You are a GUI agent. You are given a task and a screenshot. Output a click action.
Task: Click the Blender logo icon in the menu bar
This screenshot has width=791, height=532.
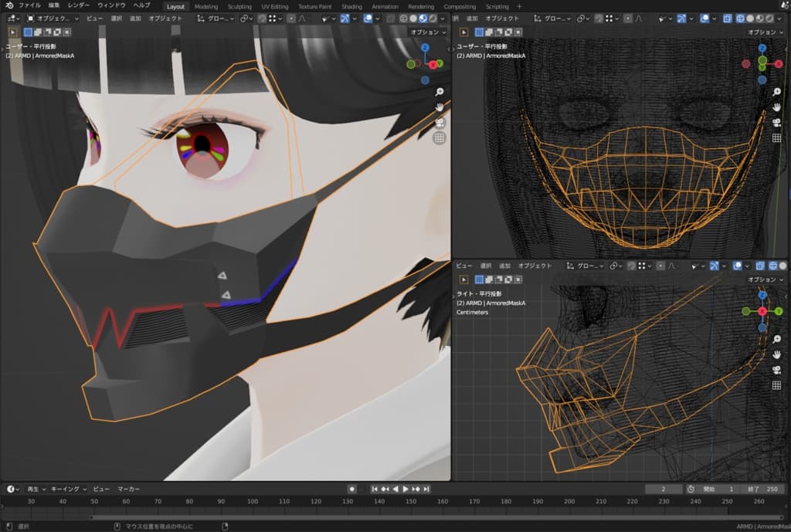(x=8, y=6)
